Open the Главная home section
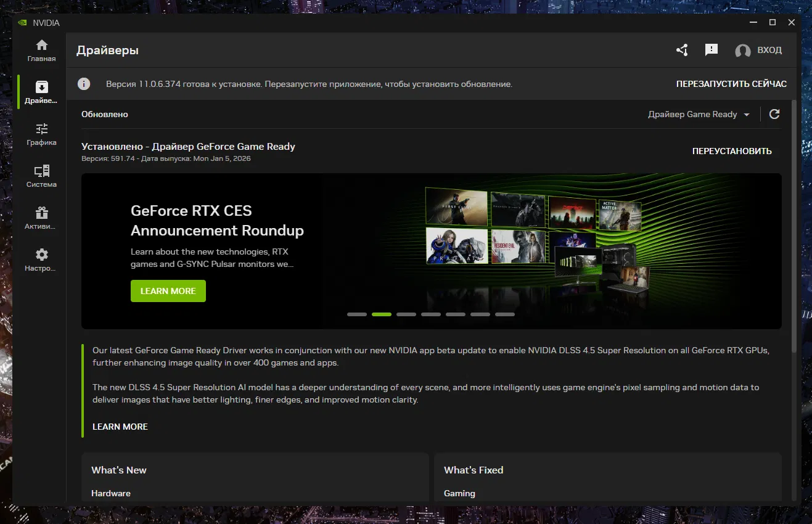 coord(41,51)
